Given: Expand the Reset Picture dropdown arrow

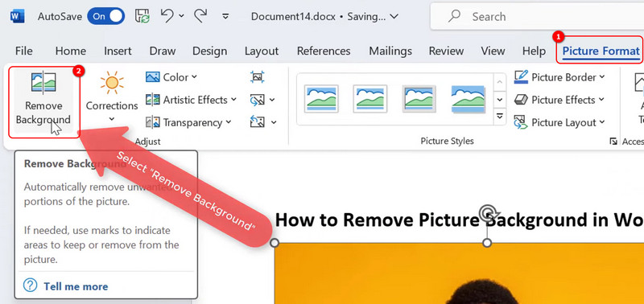Looking at the screenshot, I should [273, 122].
